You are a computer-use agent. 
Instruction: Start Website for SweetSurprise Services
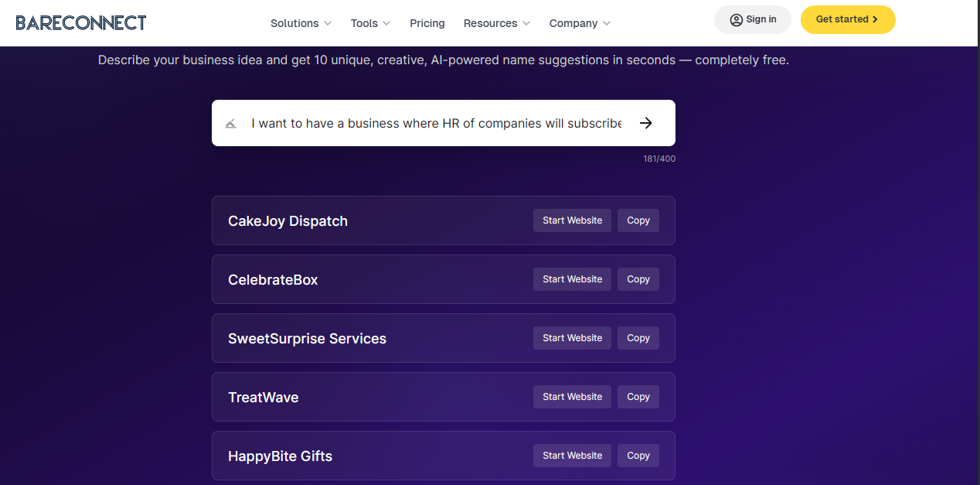pos(572,337)
